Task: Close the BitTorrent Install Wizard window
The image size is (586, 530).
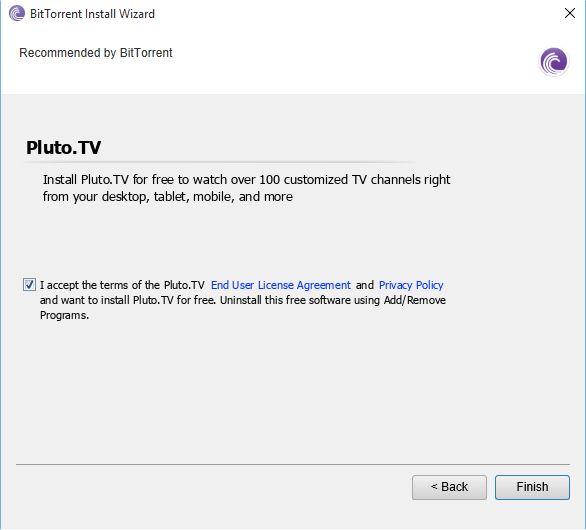Action: coord(570,13)
